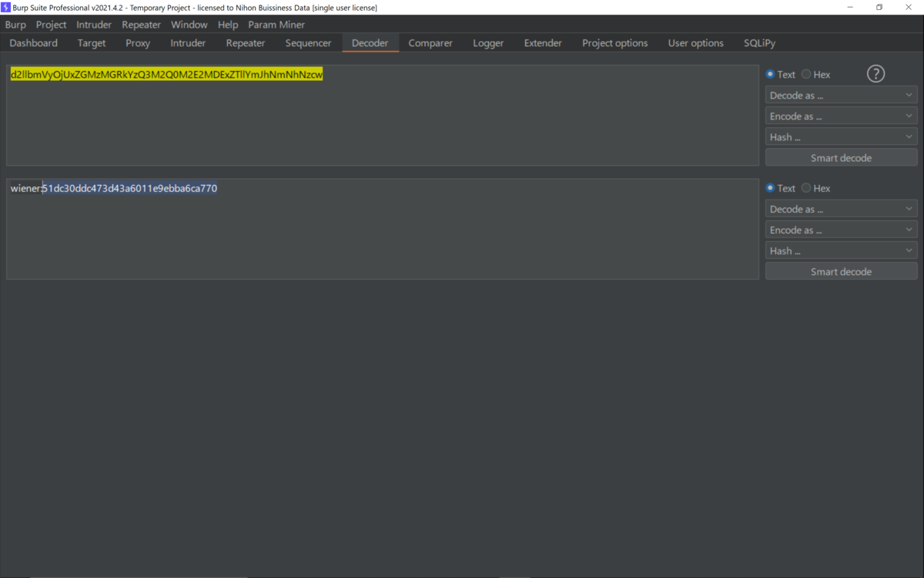The height and width of the screenshot is (578, 924).
Task: Open second panel's "Encode as ..." dropdown
Action: click(x=841, y=230)
